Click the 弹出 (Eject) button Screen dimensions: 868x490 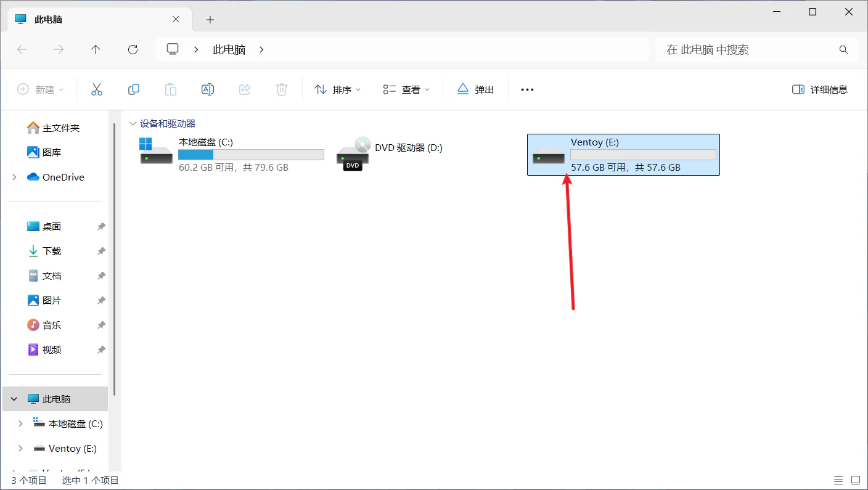pyautogui.click(x=475, y=89)
